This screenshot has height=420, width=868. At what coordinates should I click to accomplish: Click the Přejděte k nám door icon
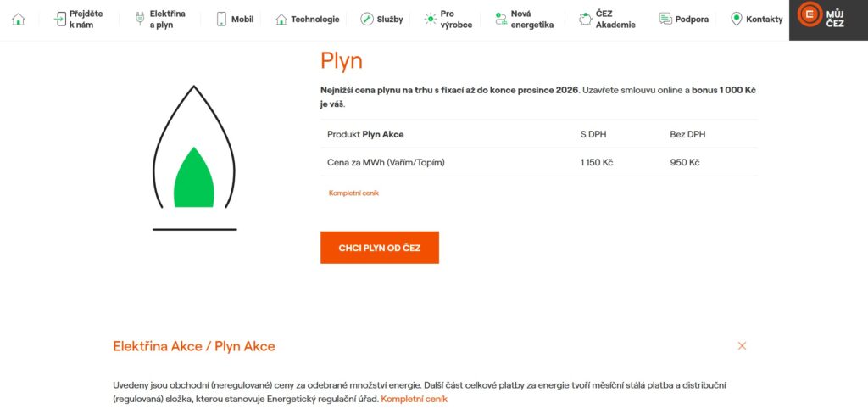point(60,20)
